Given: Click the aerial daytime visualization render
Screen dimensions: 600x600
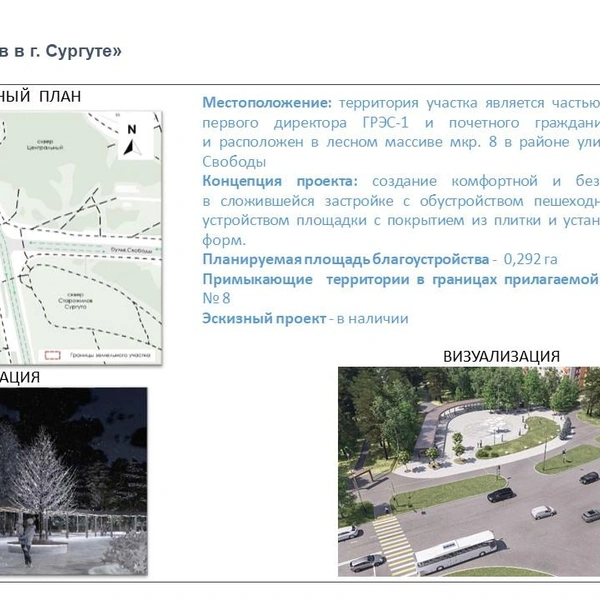Looking at the screenshot, I should pyautogui.click(x=469, y=471).
